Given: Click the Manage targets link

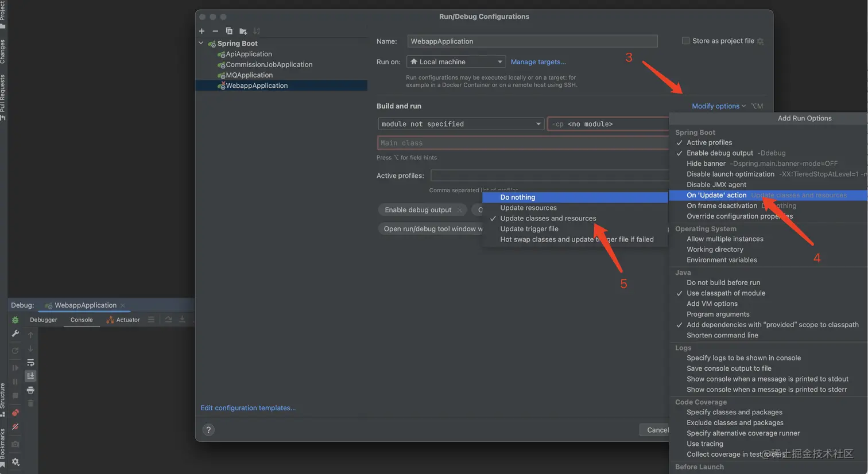Looking at the screenshot, I should click(538, 62).
